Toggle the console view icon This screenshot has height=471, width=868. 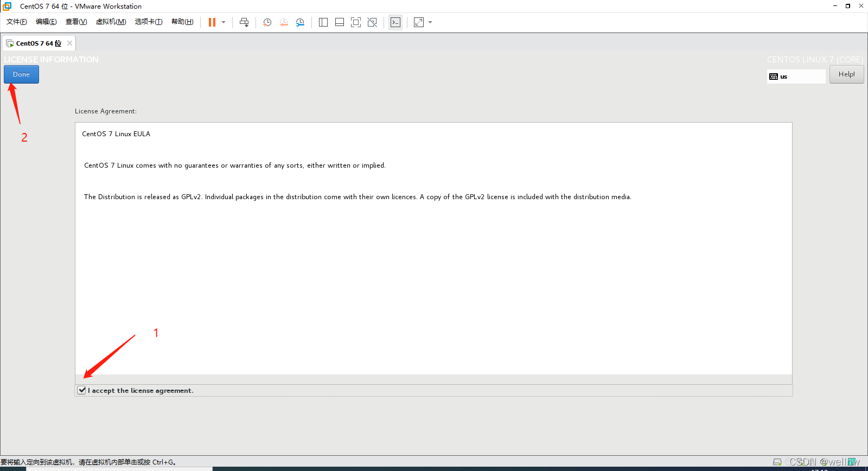[395, 22]
